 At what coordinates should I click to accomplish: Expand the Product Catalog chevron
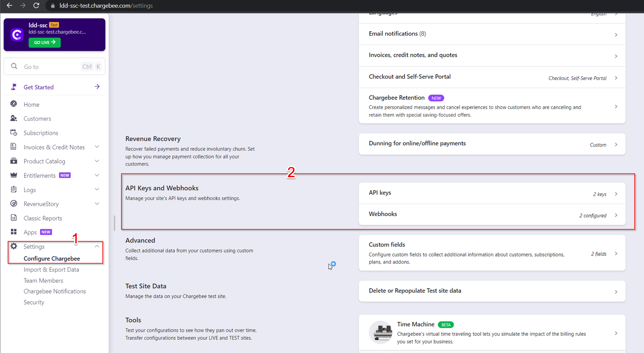(x=97, y=161)
